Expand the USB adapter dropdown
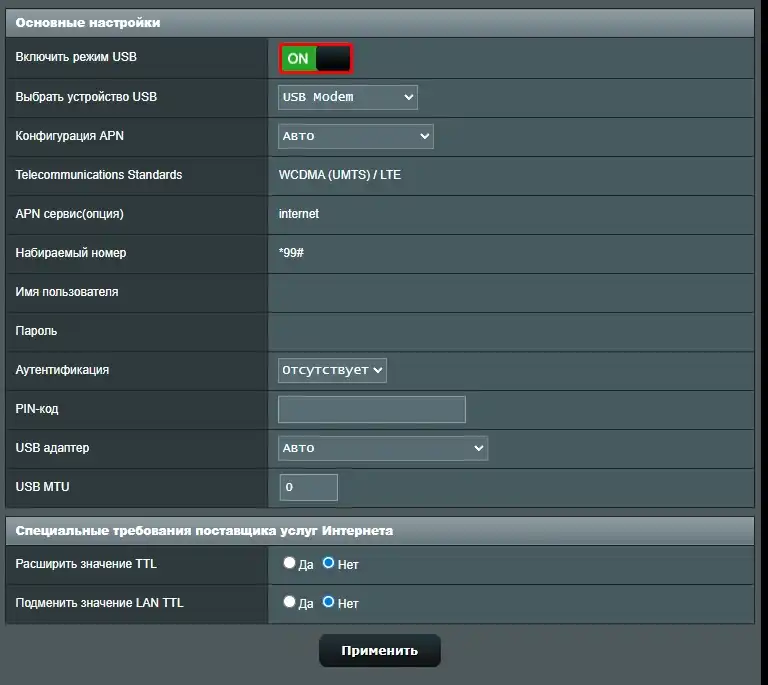This screenshot has height=685, width=768. 382,448
